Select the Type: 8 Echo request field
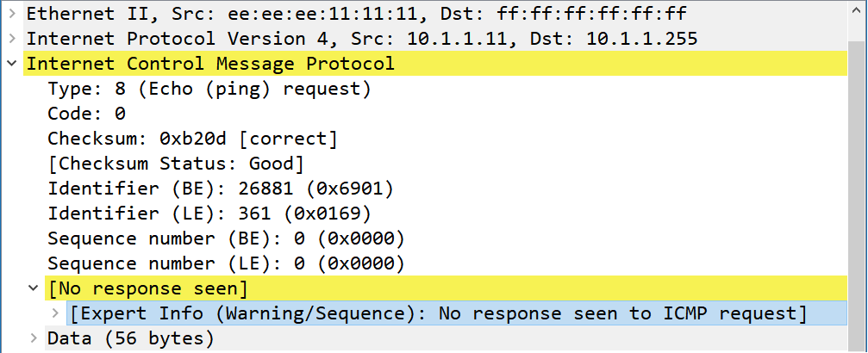Viewport: 868px width, 353px height. point(209,89)
